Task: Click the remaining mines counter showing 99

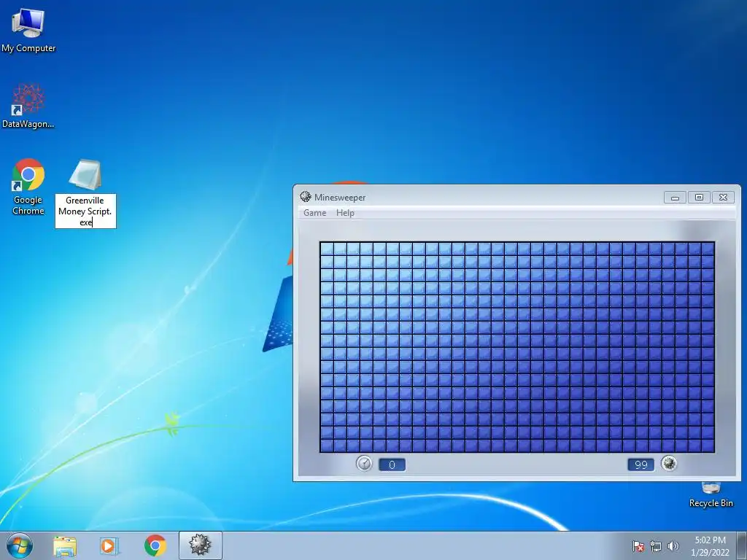Action: coord(640,464)
